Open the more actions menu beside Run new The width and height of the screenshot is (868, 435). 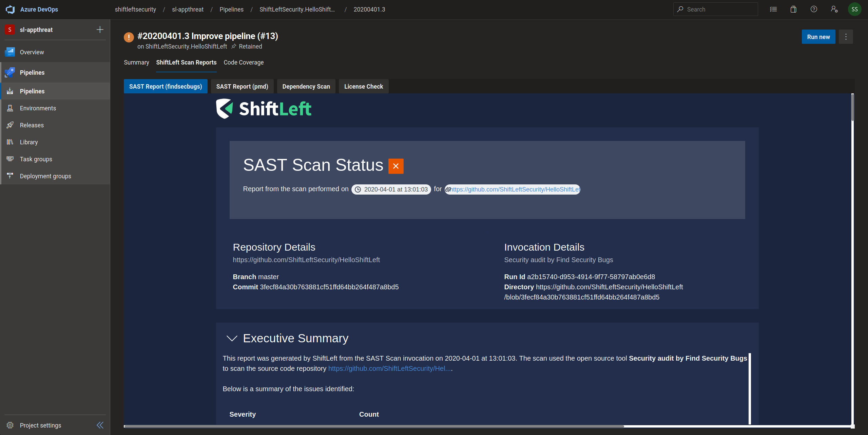[x=846, y=37]
